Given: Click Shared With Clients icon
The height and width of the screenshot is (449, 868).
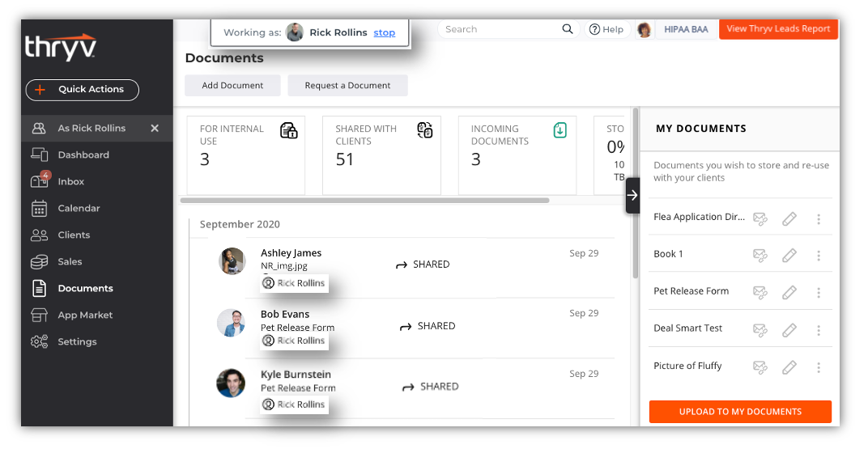Looking at the screenshot, I should (424, 130).
